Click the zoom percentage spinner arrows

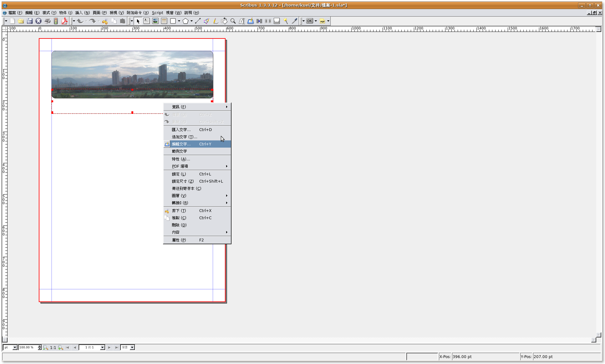tap(39, 347)
